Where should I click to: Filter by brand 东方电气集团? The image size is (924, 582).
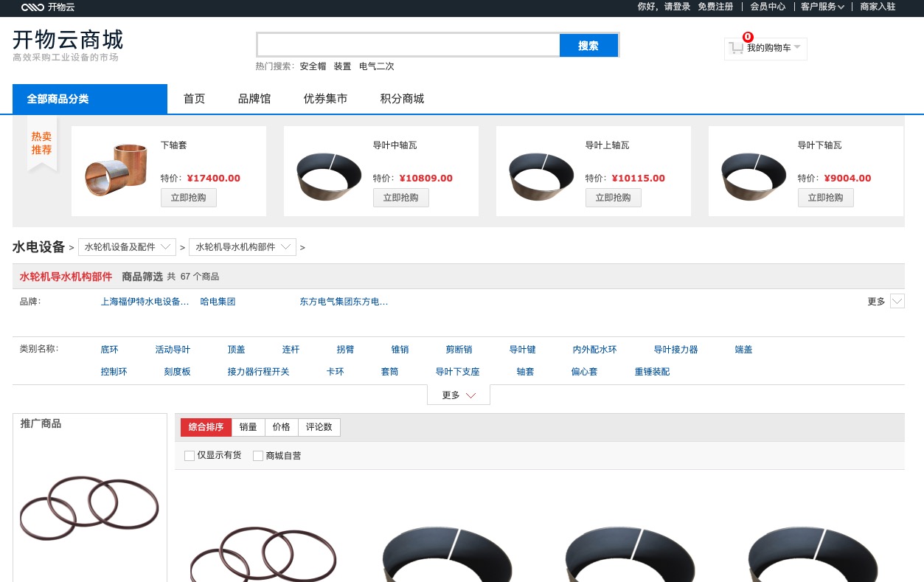(344, 302)
